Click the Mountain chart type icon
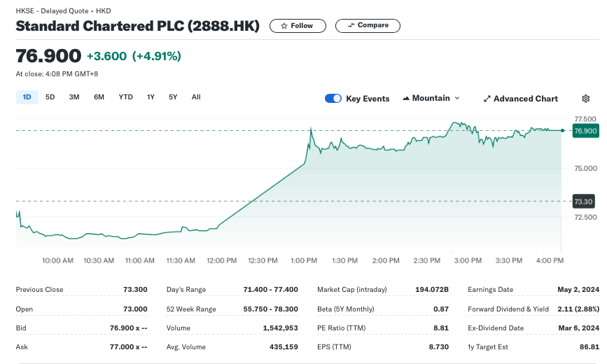The width and height of the screenshot is (607, 364). pyautogui.click(x=405, y=99)
